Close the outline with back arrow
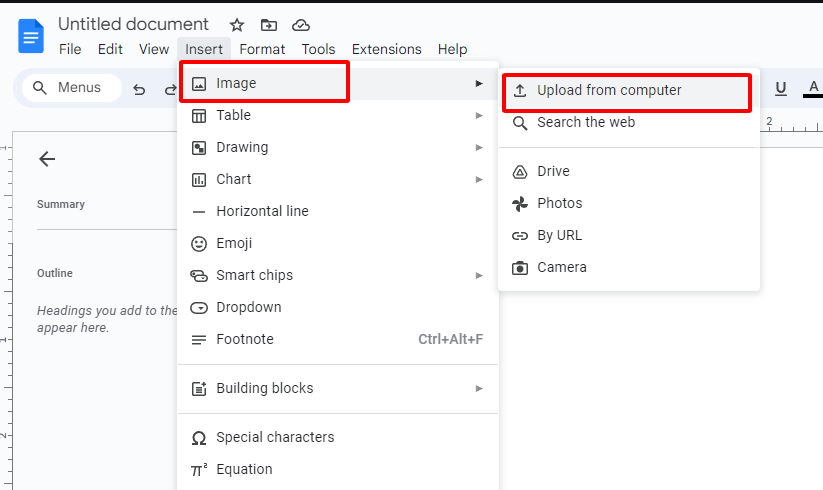The height and width of the screenshot is (490, 823). point(47,158)
